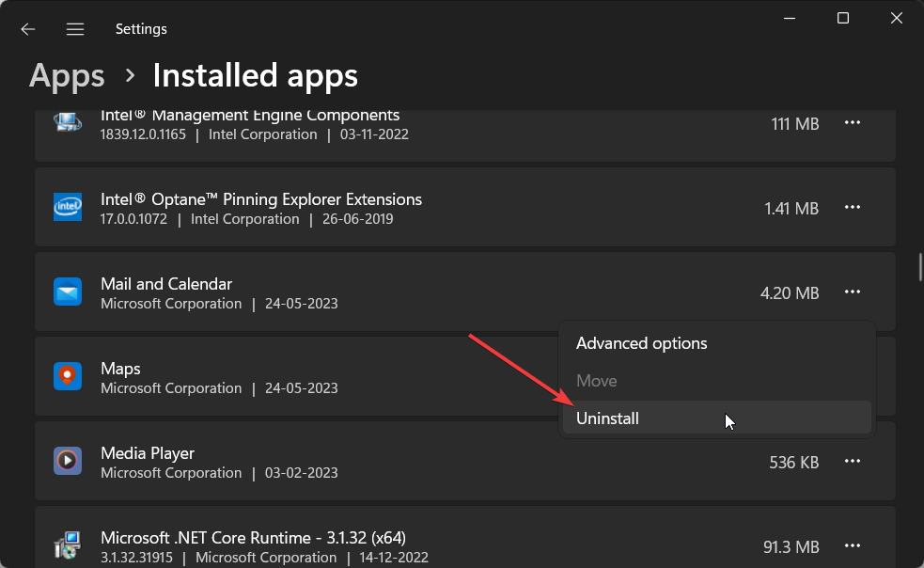This screenshot has width=924, height=568.
Task: Close the Settings window
Action: pos(897,18)
